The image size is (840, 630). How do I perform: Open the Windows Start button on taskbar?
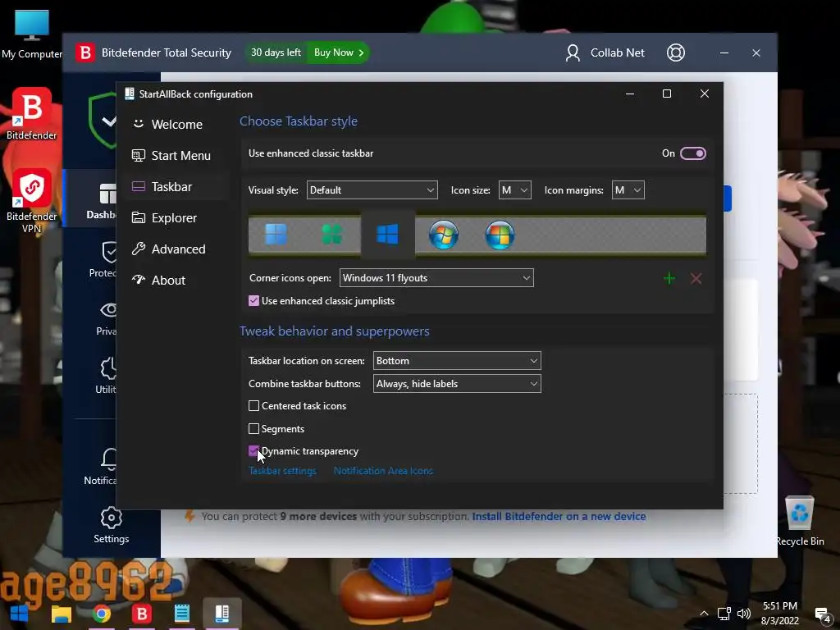pos(20,614)
